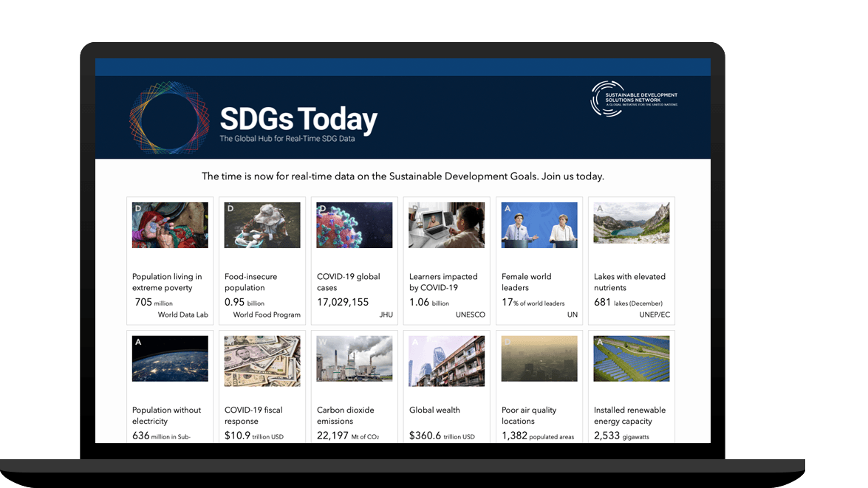Click the SDGs Today circular logo
Screen dimensions: 868x488
(170, 118)
